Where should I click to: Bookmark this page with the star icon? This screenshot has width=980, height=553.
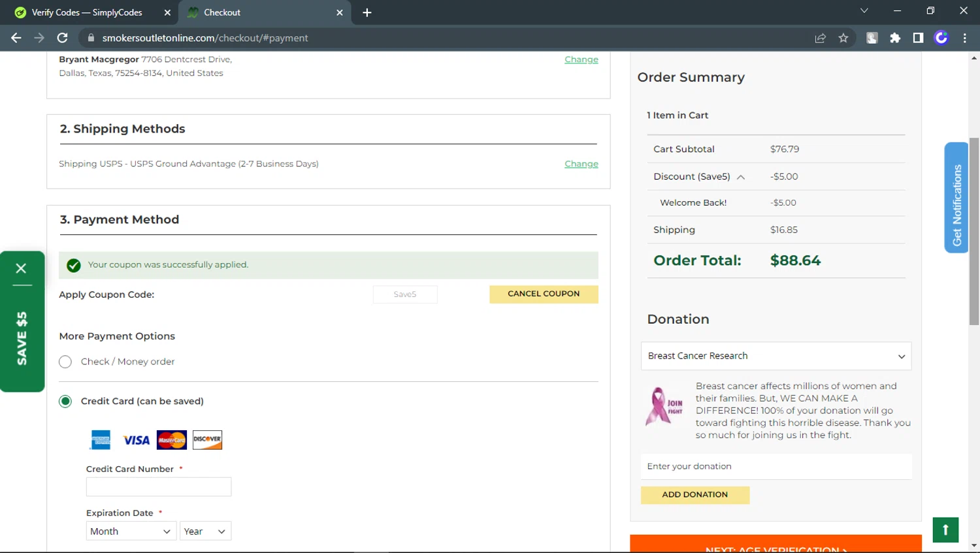(843, 38)
